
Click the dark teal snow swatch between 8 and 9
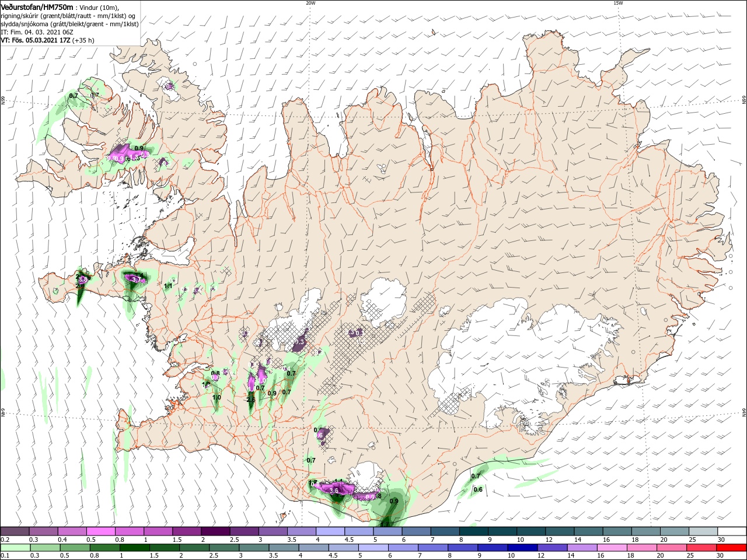click(x=473, y=531)
